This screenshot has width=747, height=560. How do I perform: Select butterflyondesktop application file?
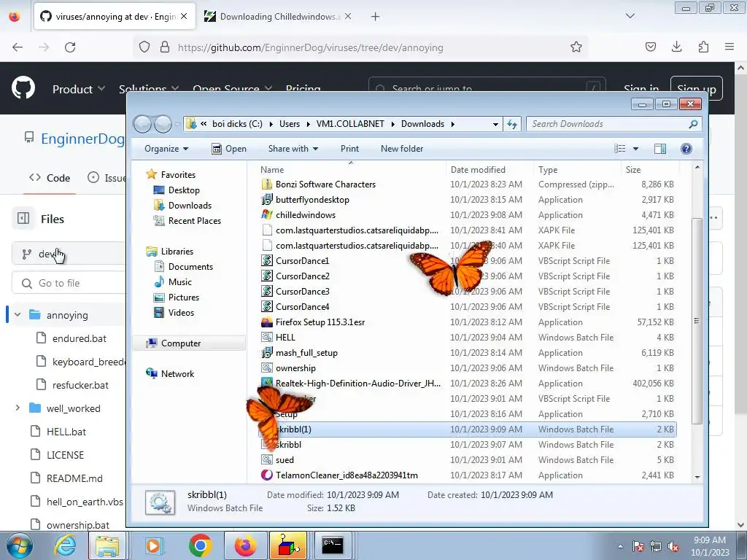pyautogui.click(x=312, y=200)
